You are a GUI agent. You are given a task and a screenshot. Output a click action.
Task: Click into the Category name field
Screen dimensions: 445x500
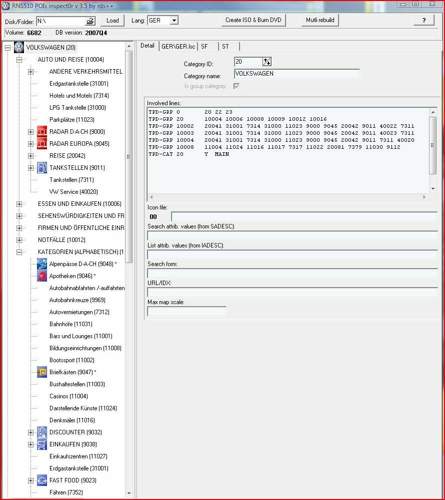297,74
